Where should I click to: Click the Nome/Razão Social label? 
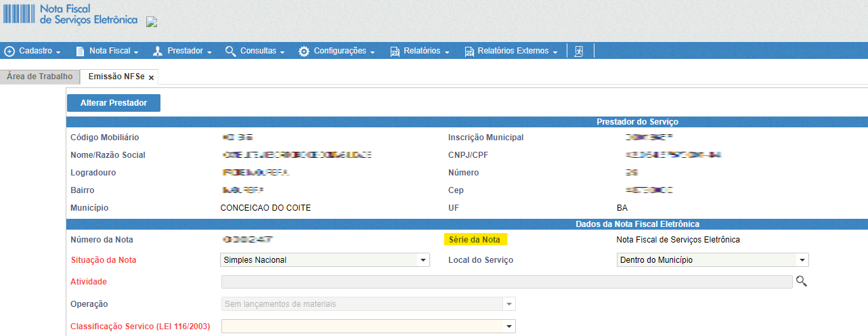tap(108, 155)
